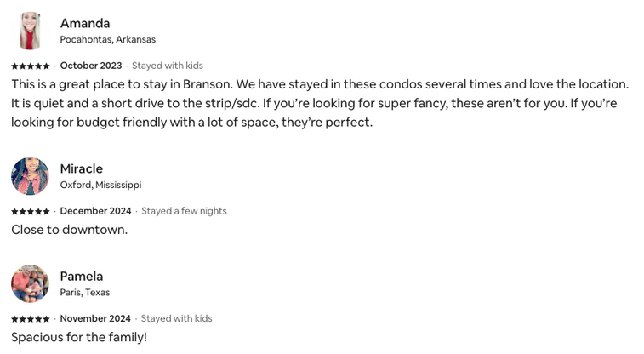Click the October 2023 review date
This screenshot has width=644, height=354.
pyautogui.click(x=91, y=66)
